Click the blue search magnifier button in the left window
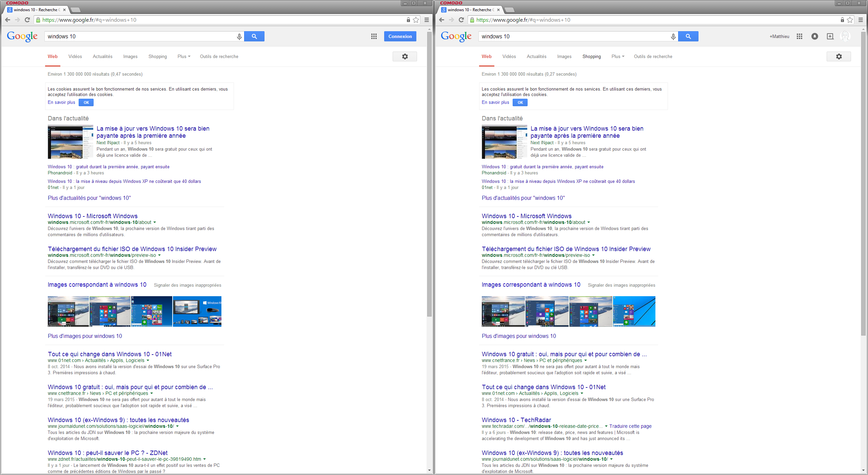This screenshot has width=868, height=475. 254,36
